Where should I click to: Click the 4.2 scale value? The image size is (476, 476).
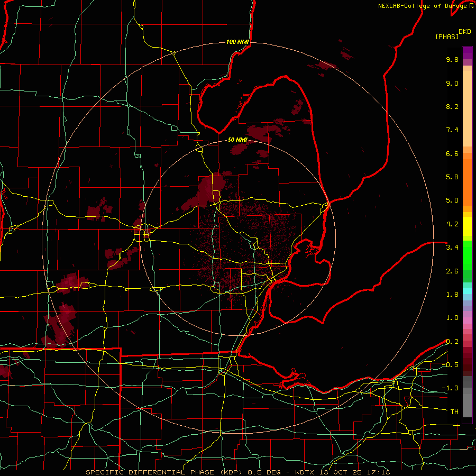click(x=452, y=224)
